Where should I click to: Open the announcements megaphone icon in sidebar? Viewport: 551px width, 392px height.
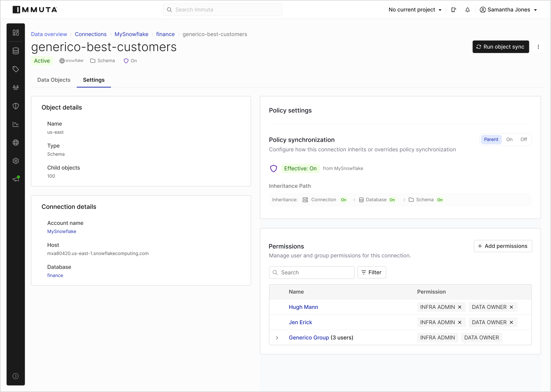(x=16, y=179)
